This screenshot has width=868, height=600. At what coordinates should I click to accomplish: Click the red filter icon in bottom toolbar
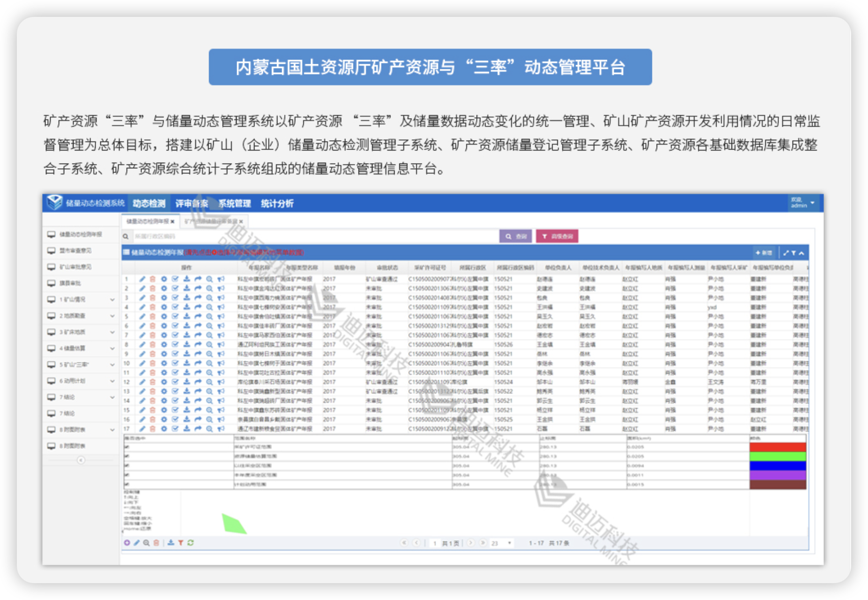[180, 543]
